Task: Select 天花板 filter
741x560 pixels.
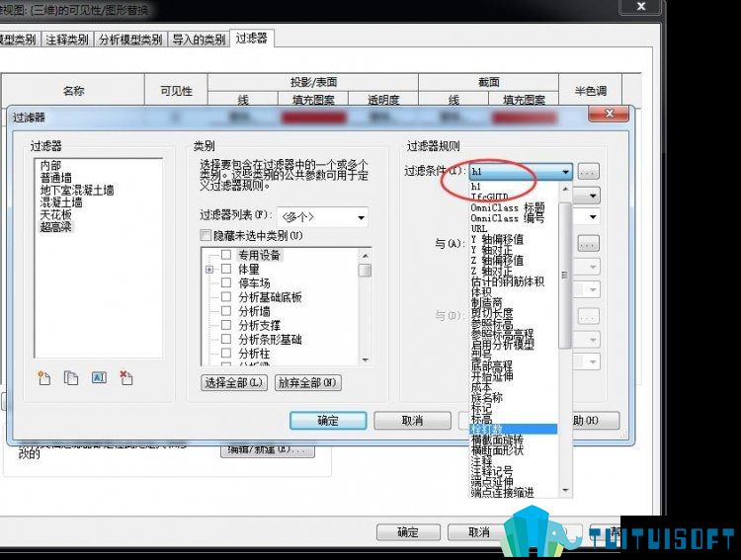Action: click(55, 214)
